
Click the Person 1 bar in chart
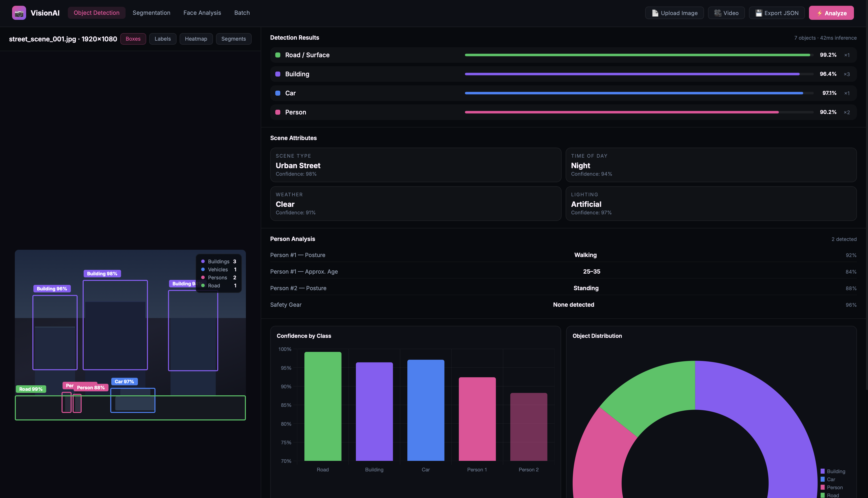pos(477,419)
